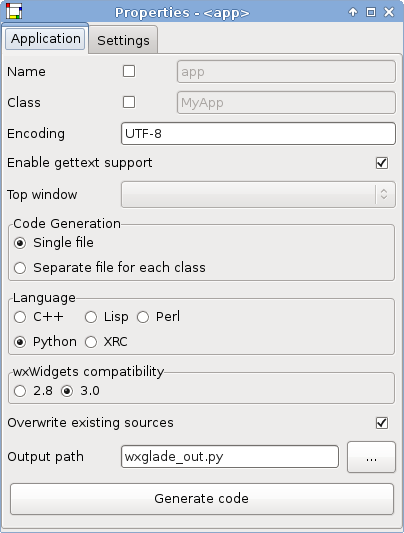Open the Top window dropdown

pos(258,194)
